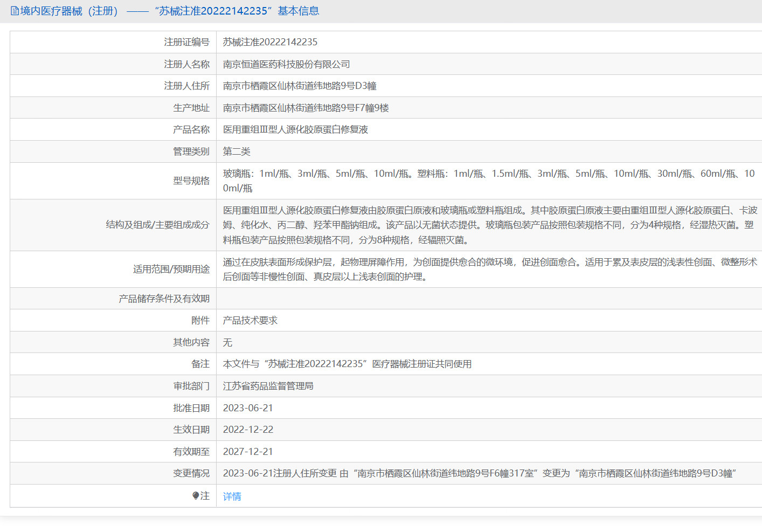The image size is (762, 532).
Task: Click the intended use text starting with 通过在皮肤表面
Action: pyautogui.click(x=490, y=269)
